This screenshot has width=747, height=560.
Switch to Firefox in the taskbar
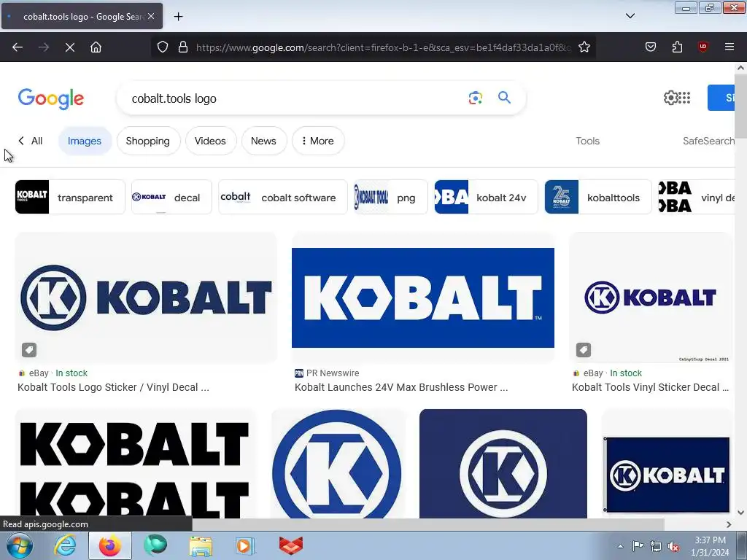point(109,545)
